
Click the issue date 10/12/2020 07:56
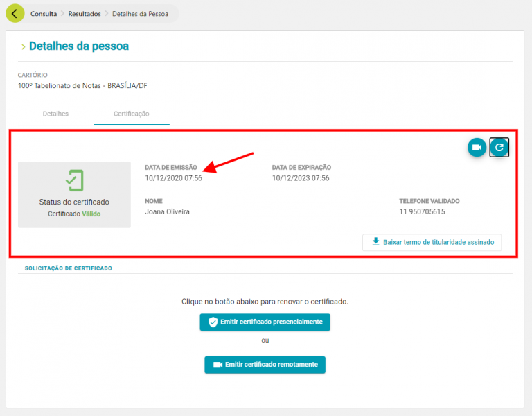[173, 178]
